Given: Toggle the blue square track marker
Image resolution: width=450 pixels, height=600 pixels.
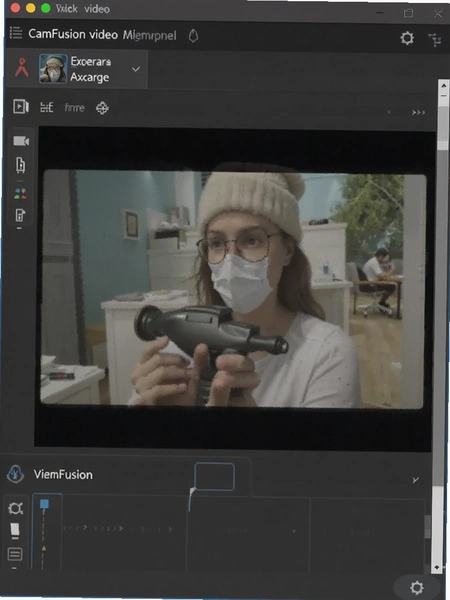Looking at the screenshot, I should (x=44, y=504).
